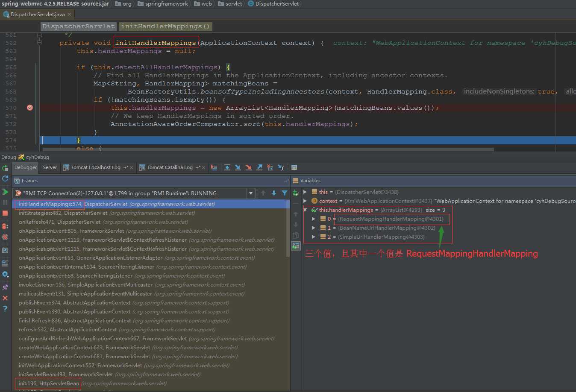Move to previous frame up arrow
Image resolution: width=576 pixels, height=392 pixels.
tap(263, 193)
